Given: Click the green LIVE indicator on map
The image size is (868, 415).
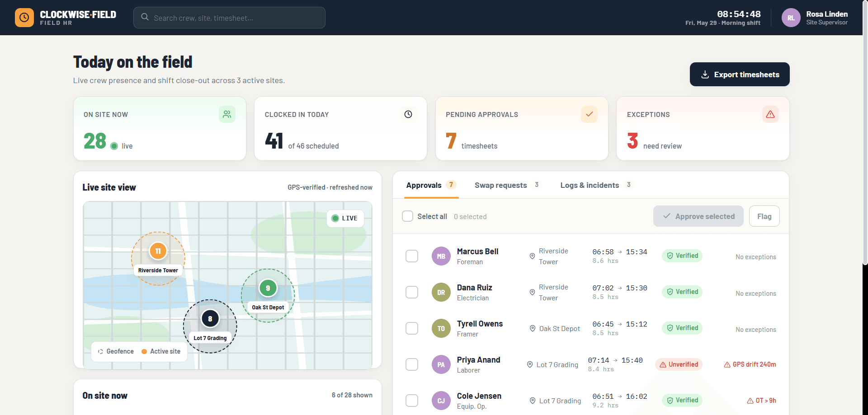Looking at the screenshot, I should pyautogui.click(x=345, y=218).
